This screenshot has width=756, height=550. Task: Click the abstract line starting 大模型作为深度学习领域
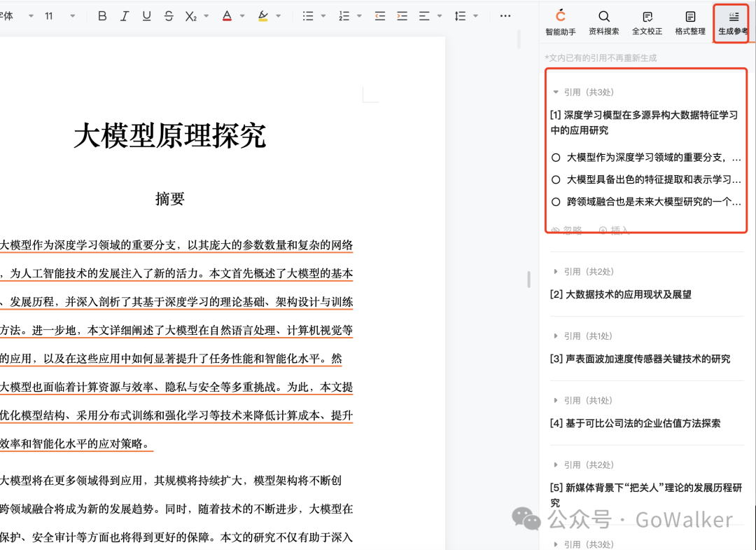coord(176,245)
